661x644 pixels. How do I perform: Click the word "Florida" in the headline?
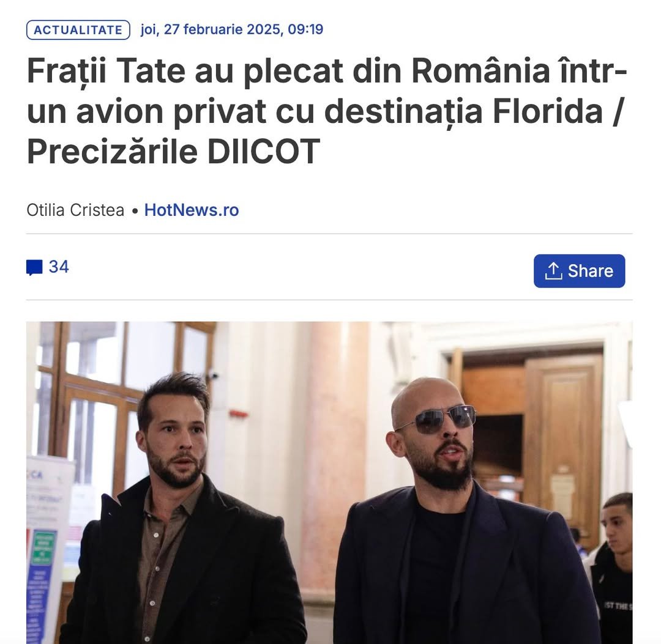pyautogui.click(x=548, y=112)
